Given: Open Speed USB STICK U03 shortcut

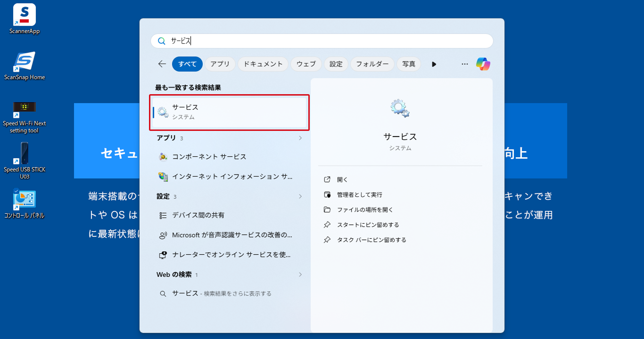Looking at the screenshot, I should coord(25,161).
